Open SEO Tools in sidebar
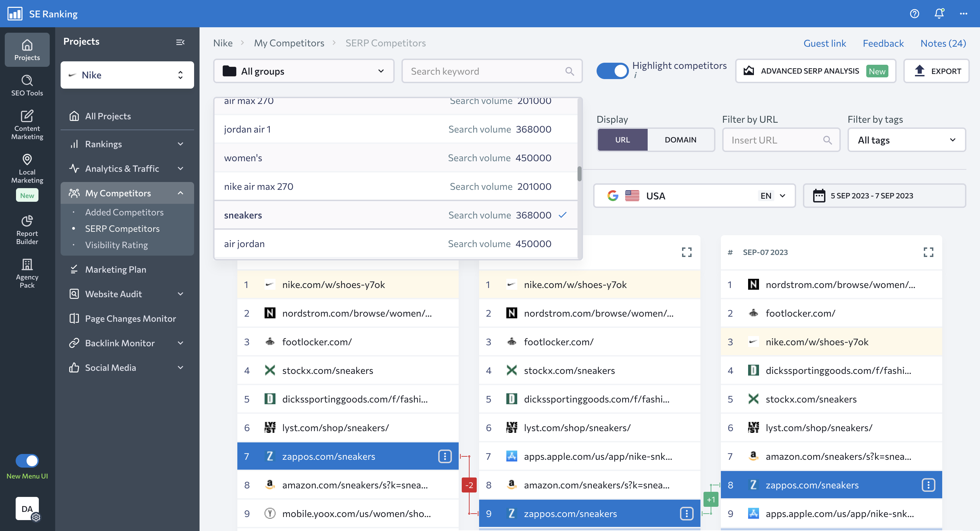Viewport: 980px width, 531px height. tap(27, 85)
